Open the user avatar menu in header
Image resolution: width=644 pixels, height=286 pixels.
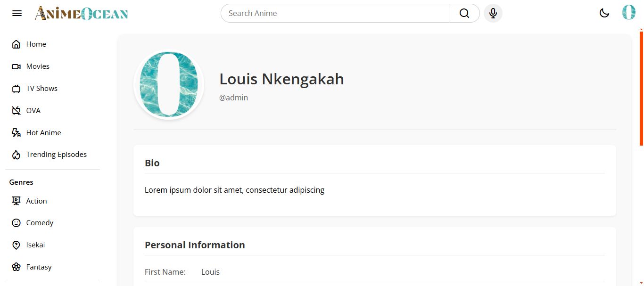tap(628, 13)
